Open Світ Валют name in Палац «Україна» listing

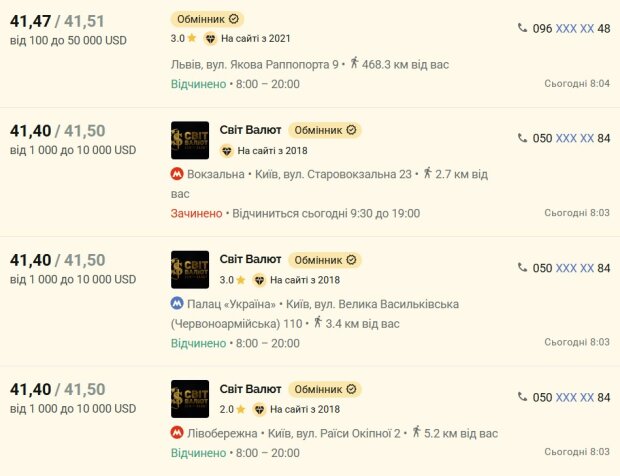pos(250,259)
